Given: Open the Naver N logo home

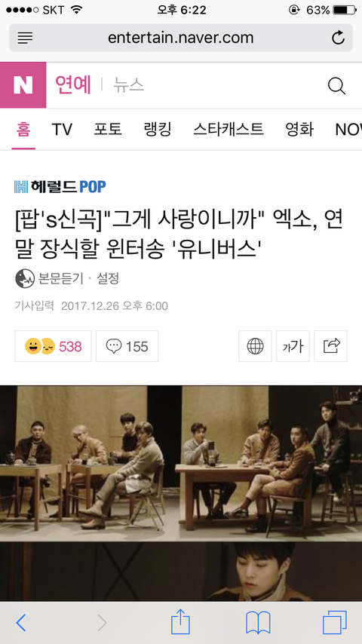Looking at the screenshot, I should (23, 85).
